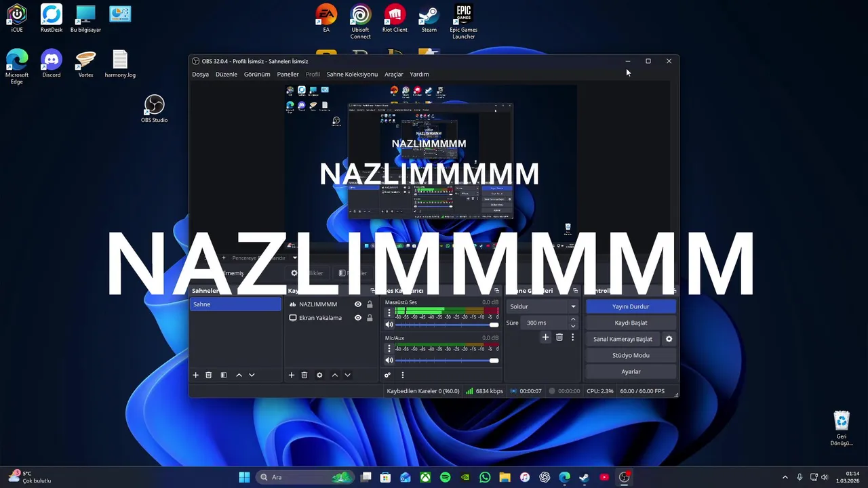This screenshot has height=488, width=868.
Task: Launch OBS Studio from the desktop shortcut
Action: (154, 108)
